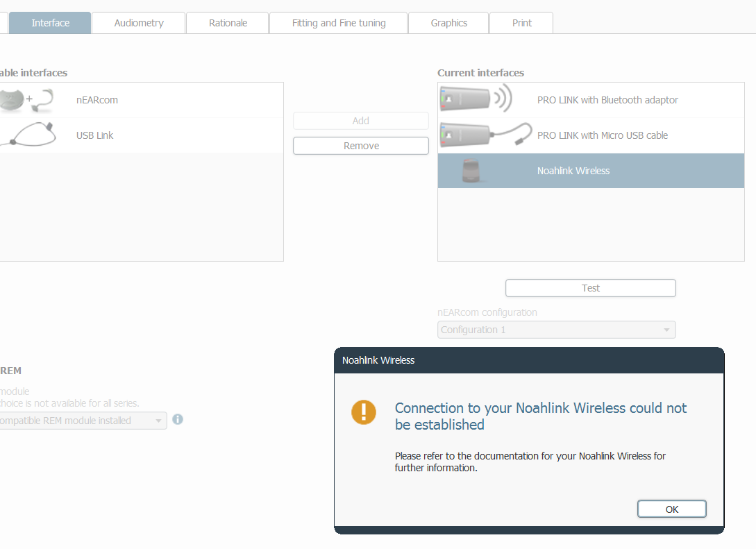756x549 pixels.
Task: Click the Noahlink Wireless dialog title bar
Action: pyautogui.click(x=529, y=360)
